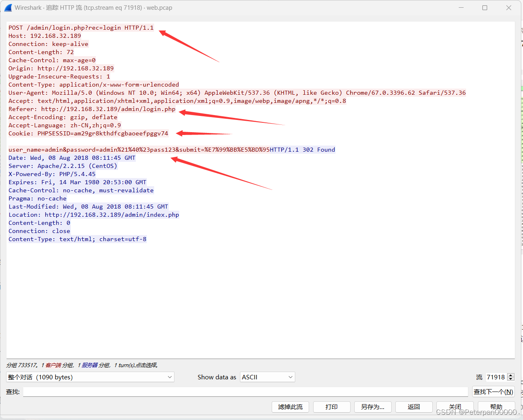The height and width of the screenshot is (420, 523).
Task: Click the Connection: keep-alive line
Action: click(48, 44)
